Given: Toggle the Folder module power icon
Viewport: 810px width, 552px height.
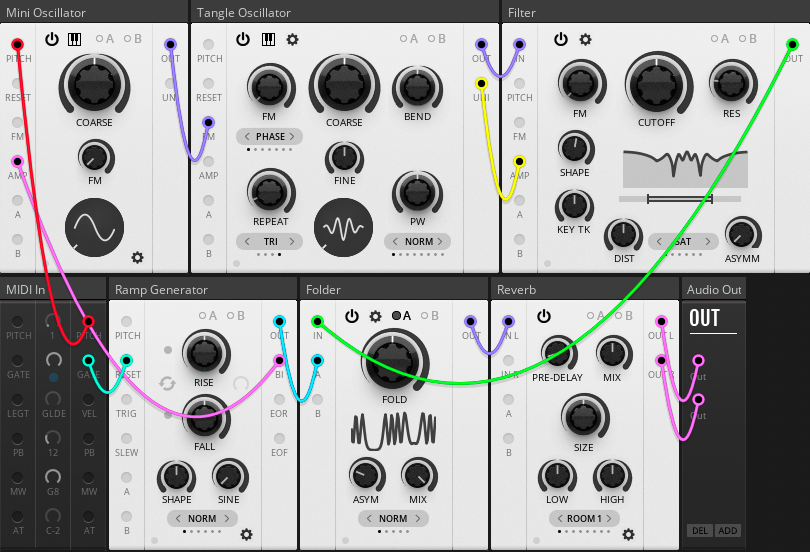Looking at the screenshot, I should [352, 316].
